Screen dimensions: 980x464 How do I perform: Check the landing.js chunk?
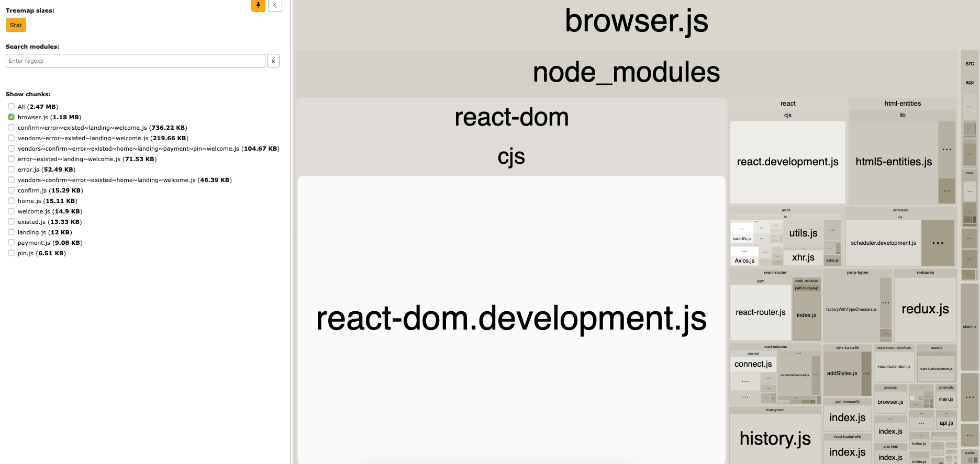(11, 232)
